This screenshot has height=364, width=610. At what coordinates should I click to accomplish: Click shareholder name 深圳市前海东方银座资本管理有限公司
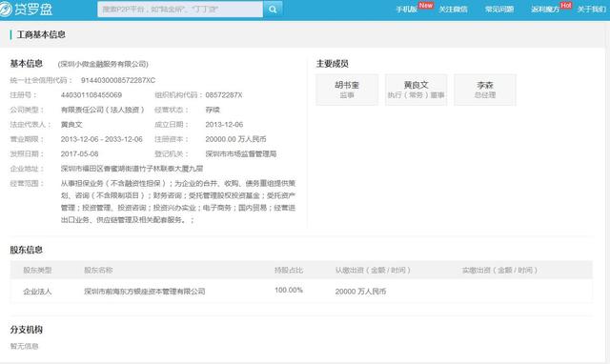point(145,292)
